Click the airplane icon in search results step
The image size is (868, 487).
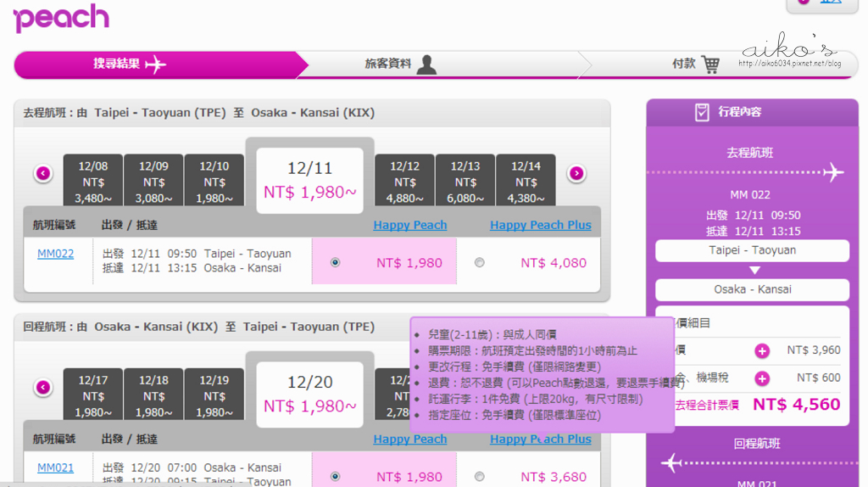coord(156,64)
